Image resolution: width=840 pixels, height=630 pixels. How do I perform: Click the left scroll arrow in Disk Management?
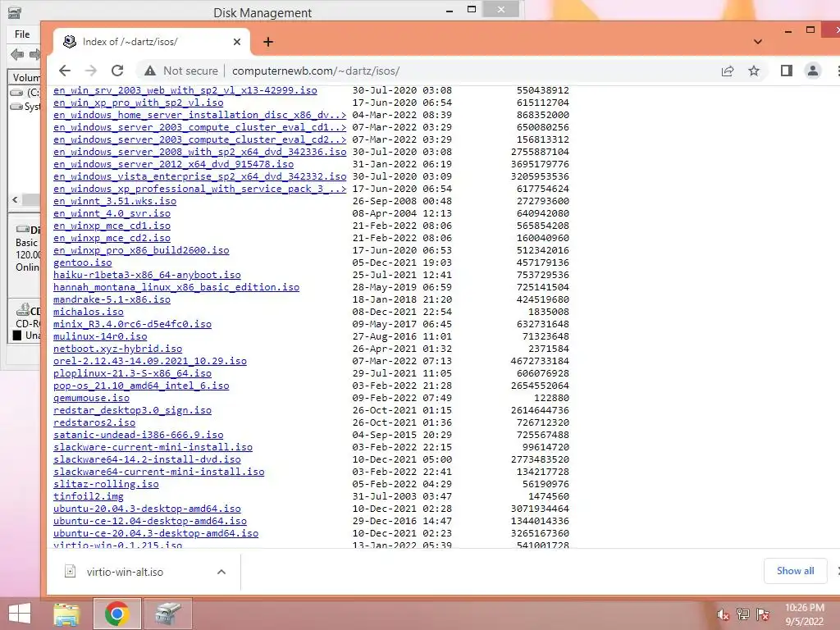click(x=15, y=200)
